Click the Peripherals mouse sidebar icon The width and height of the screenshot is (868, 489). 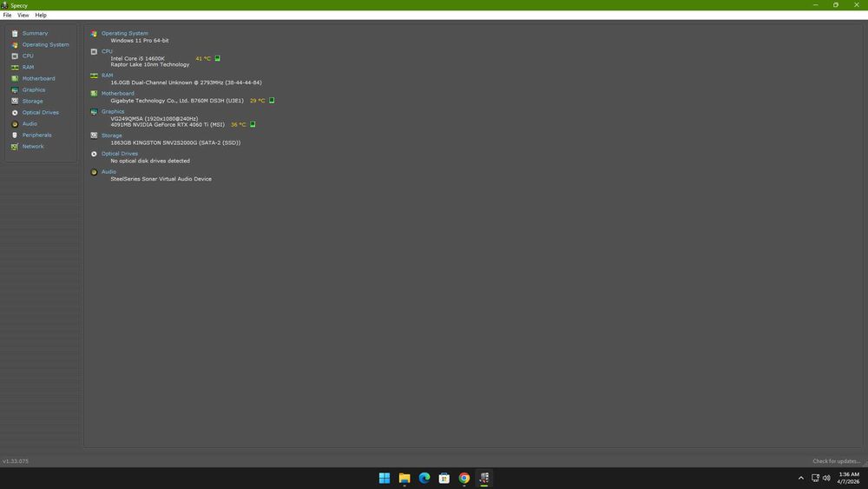coord(15,135)
